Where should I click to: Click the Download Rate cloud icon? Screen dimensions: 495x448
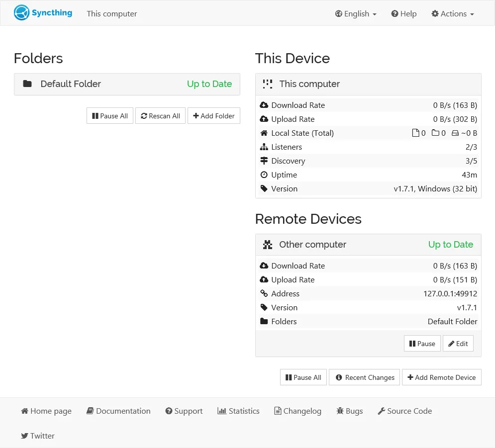264,105
